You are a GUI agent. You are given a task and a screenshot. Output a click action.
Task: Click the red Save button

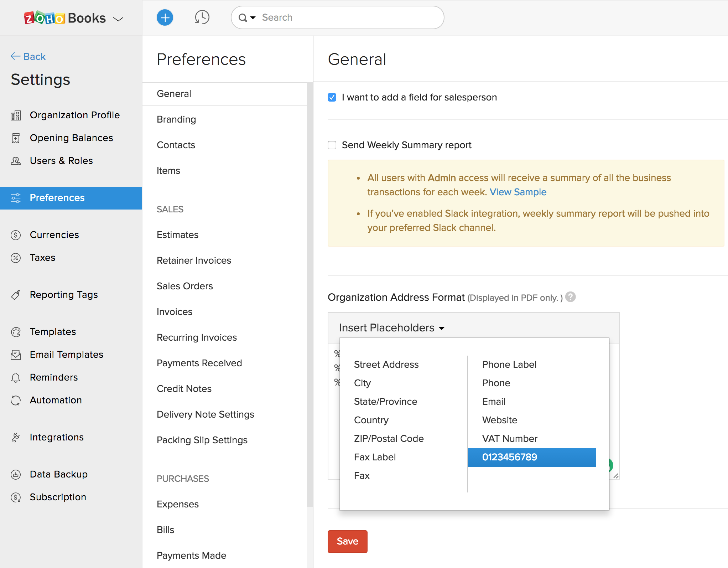tap(347, 541)
